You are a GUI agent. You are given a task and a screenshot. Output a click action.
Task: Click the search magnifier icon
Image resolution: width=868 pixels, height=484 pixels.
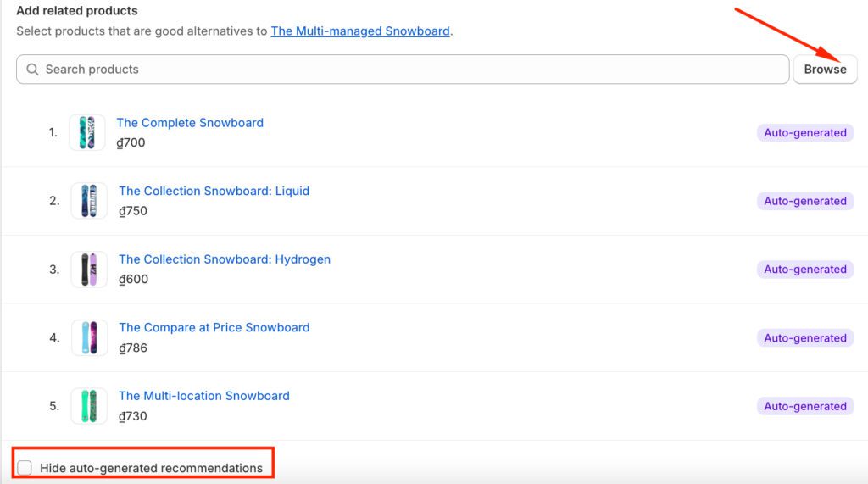pos(33,70)
